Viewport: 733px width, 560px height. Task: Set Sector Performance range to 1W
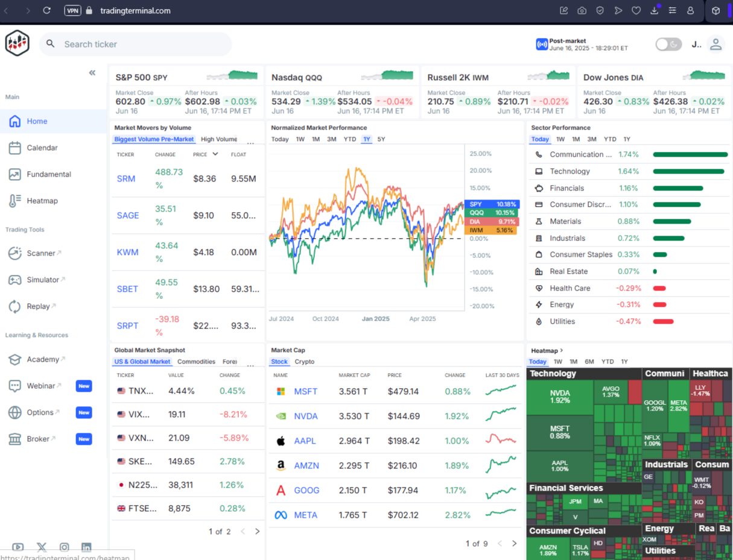(560, 139)
